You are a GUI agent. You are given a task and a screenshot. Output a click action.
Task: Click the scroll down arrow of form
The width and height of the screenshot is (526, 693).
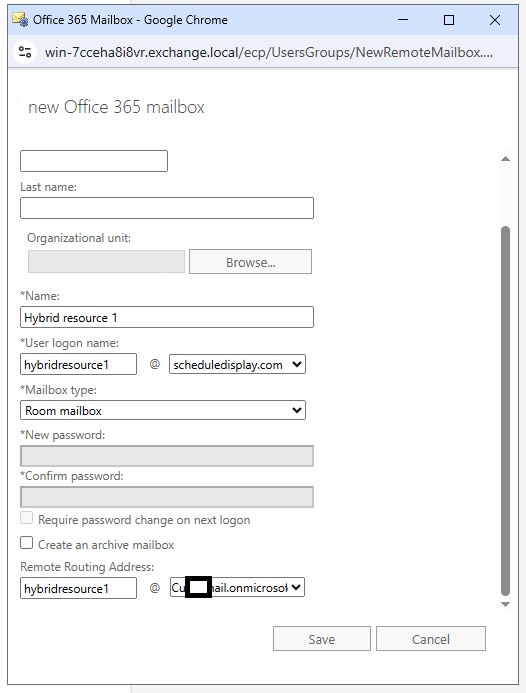[x=506, y=604]
